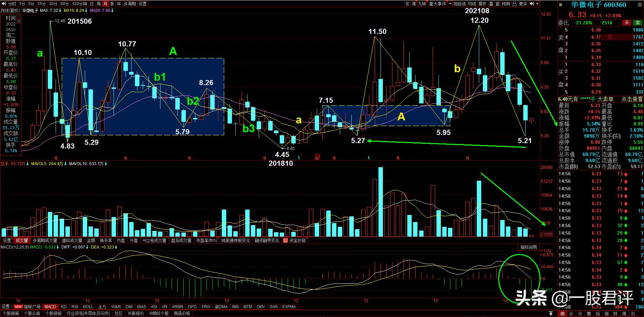Select the 分时 intraday tab
This screenshot has width=644, height=317.
(x=12, y=4)
